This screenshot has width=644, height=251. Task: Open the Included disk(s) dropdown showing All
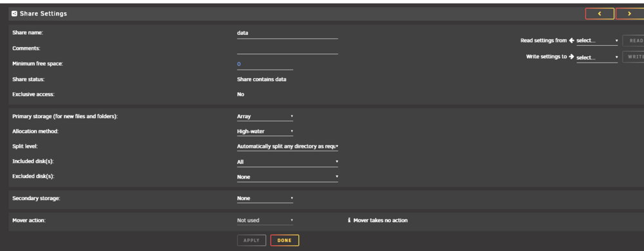[x=287, y=162]
